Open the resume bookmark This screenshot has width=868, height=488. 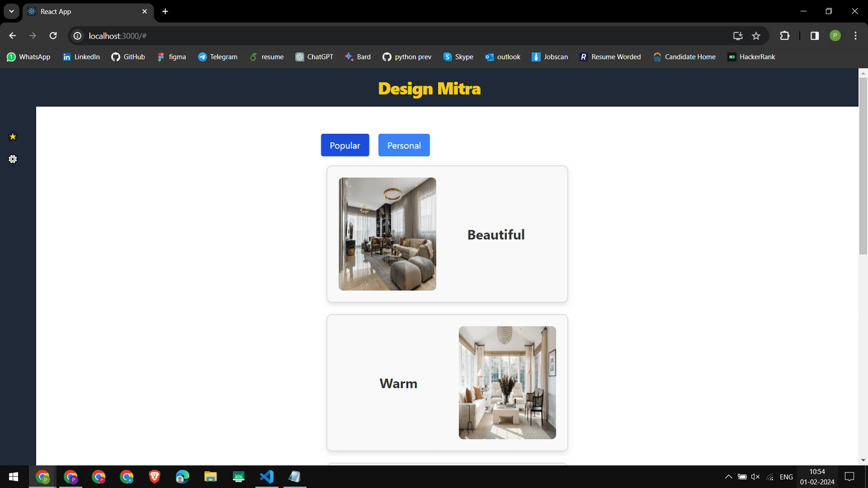click(266, 57)
